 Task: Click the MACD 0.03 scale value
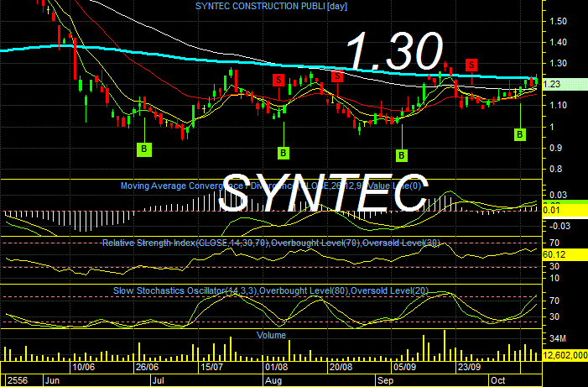tap(558, 195)
